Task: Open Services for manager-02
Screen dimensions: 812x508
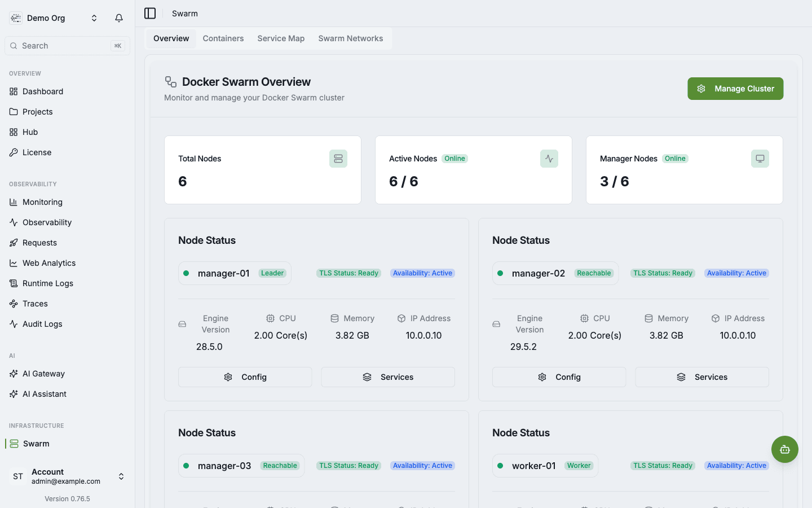Action: (702, 377)
